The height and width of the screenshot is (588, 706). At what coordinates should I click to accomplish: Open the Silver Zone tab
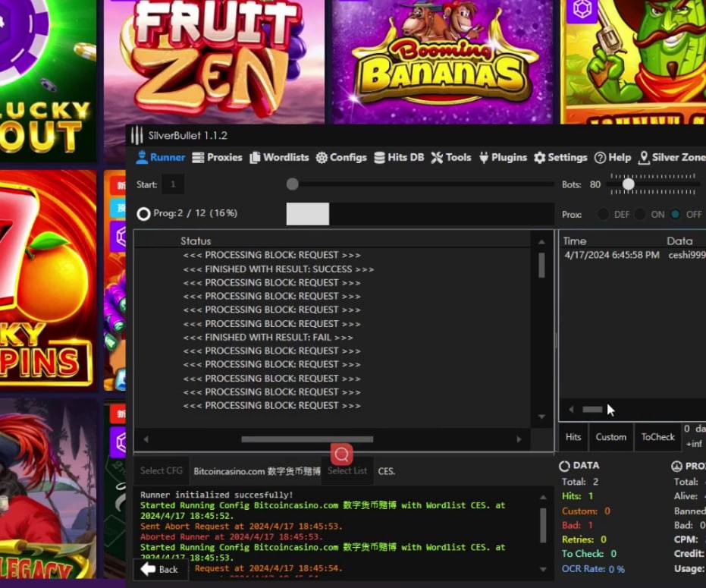[x=672, y=157]
